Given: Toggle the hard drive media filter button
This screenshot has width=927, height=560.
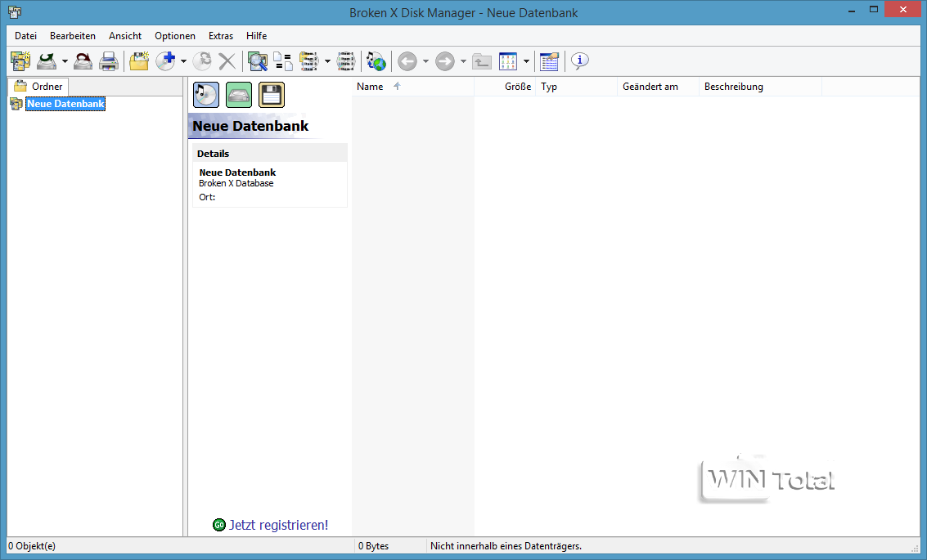Looking at the screenshot, I should (239, 95).
